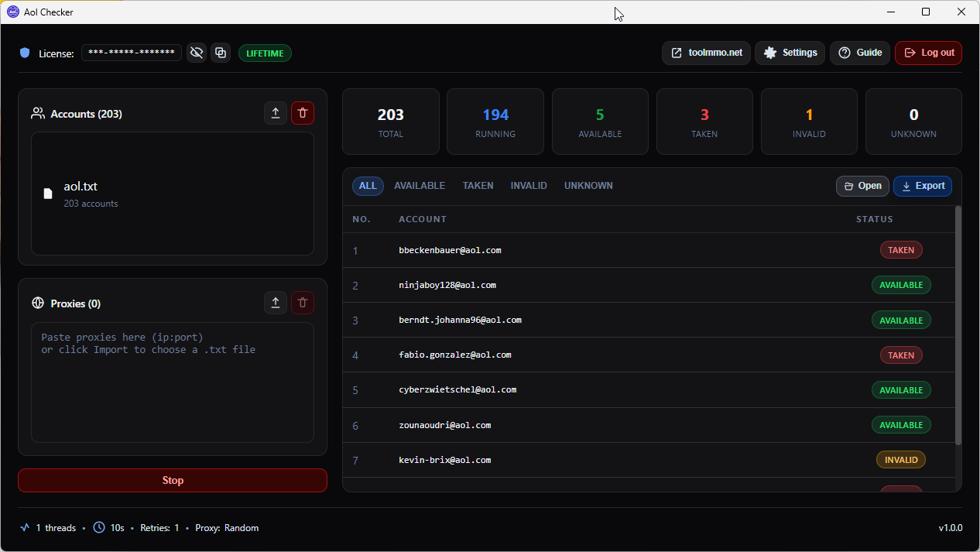This screenshot has height=552, width=980.
Task: Select the fabio.gonzalez@aol.com row
Action: coord(649,355)
